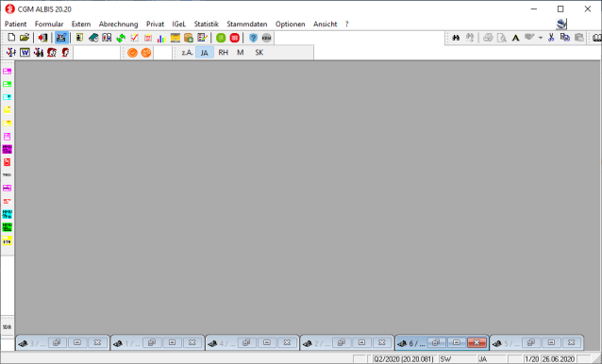
Task: Click the list with pencil icon
Action: click(202, 38)
